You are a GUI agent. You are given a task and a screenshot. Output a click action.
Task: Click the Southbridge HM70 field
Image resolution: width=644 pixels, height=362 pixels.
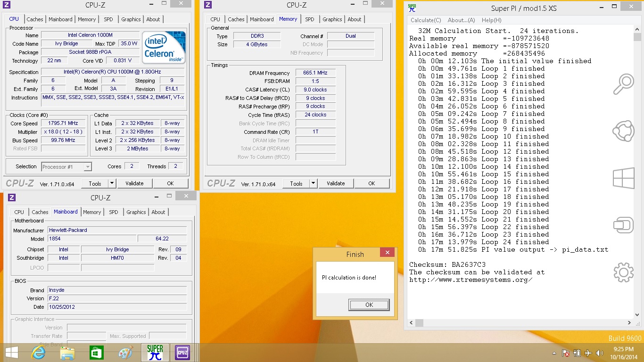(117, 258)
